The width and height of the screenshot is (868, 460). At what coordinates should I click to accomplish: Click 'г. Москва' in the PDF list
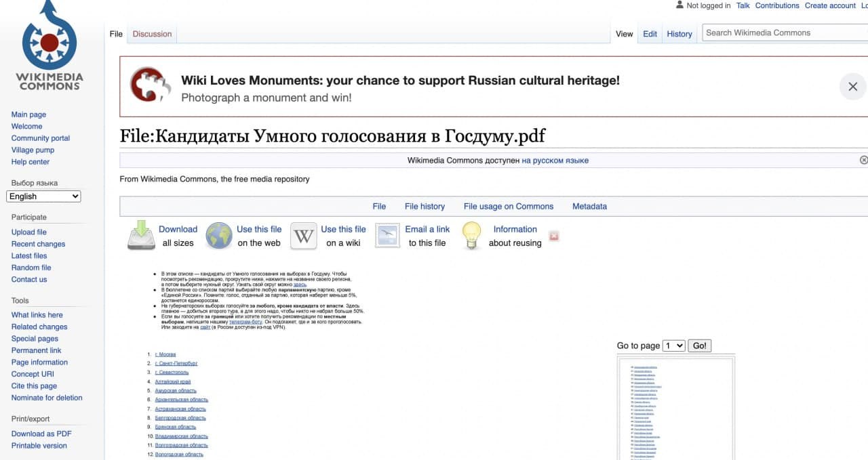point(165,354)
